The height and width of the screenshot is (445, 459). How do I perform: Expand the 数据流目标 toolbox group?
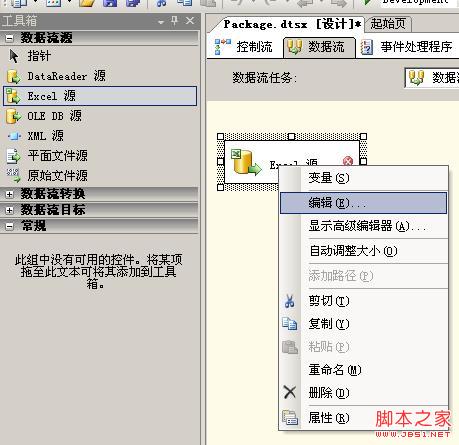pos(9,210)
